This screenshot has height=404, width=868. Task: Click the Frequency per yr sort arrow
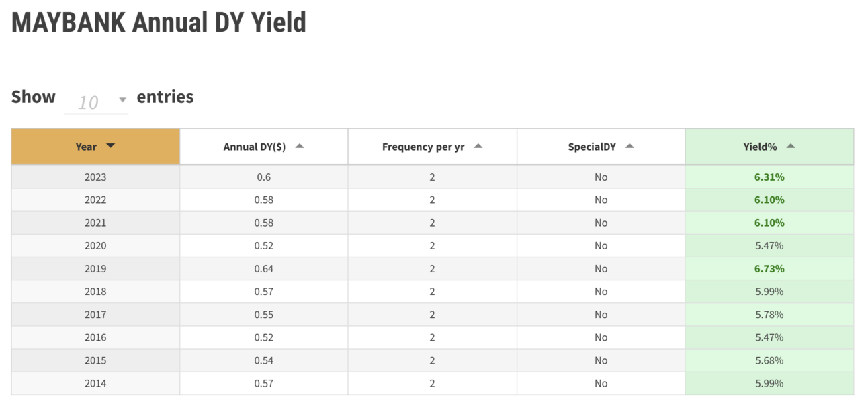[478, 146]
